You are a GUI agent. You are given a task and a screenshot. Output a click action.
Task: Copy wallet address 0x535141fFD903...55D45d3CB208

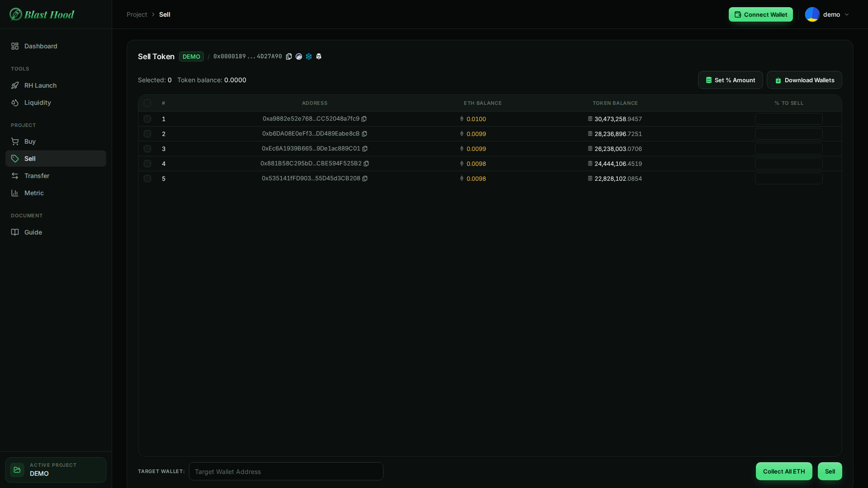(x=365, y=178)
